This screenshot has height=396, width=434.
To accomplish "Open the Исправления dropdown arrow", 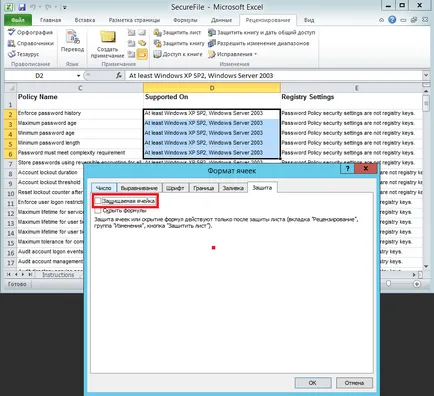I will [256, 54].
